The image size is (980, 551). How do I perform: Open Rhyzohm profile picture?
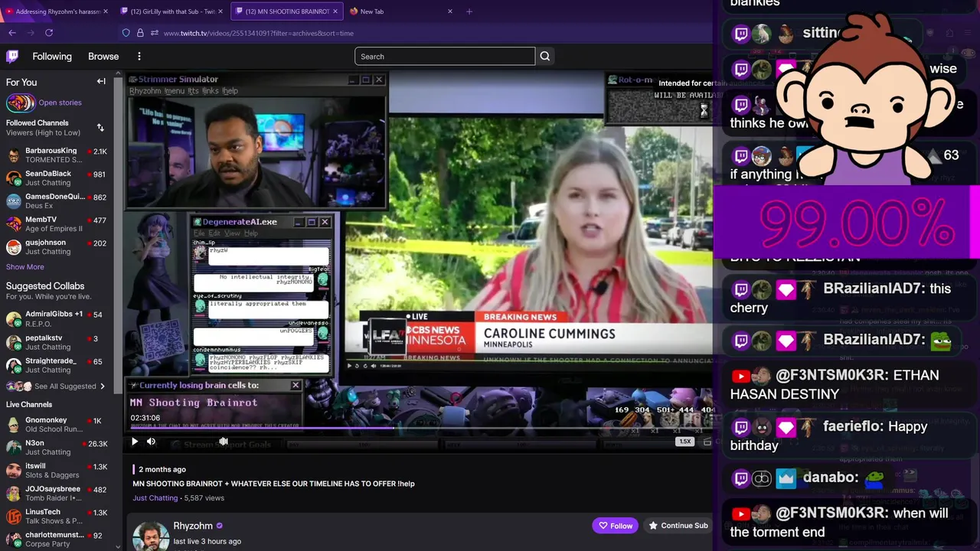click(x=150, y=536)
